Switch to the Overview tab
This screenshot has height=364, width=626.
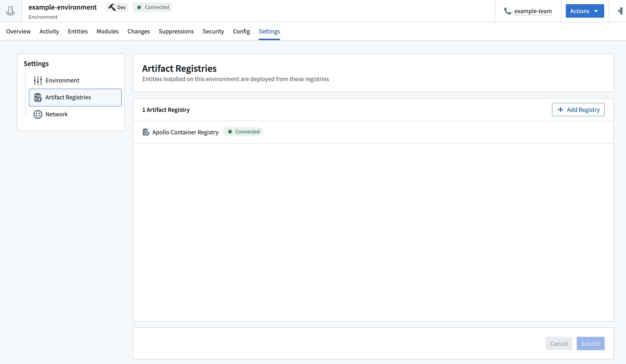click(x=18, y=31)
